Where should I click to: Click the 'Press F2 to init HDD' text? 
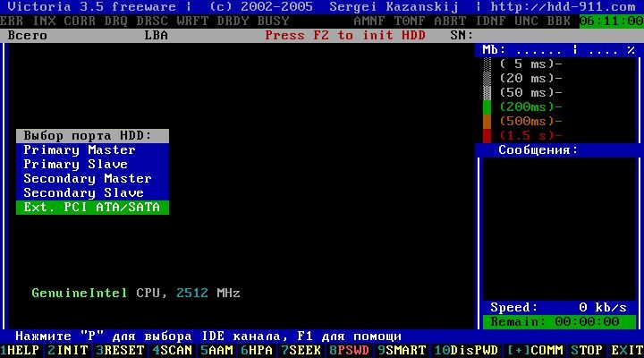click(x=345, y=35)
